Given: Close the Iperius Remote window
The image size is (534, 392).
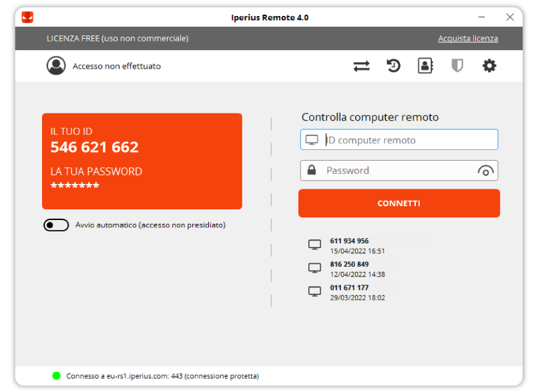Looking at the screenshot, I should [510, 17].
